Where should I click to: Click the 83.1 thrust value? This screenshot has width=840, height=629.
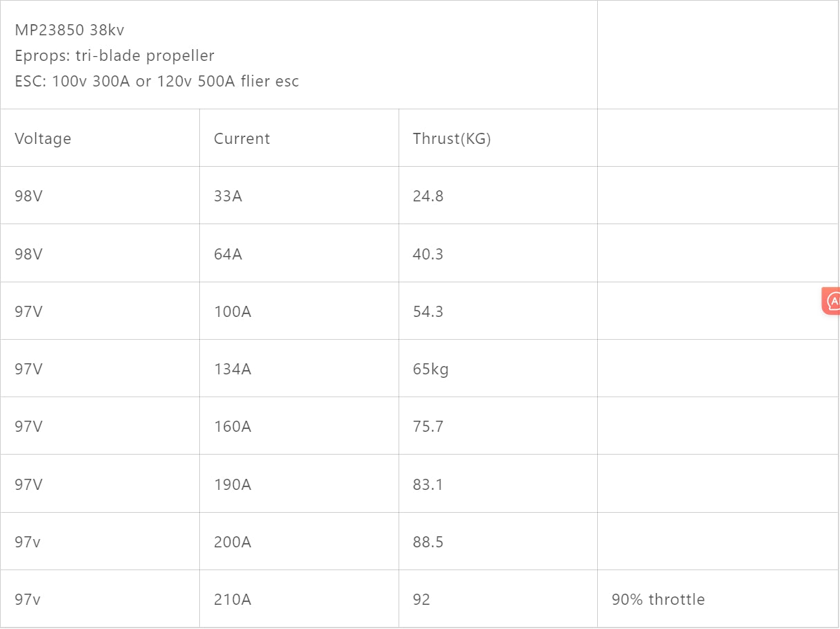[x=428, y=484]
